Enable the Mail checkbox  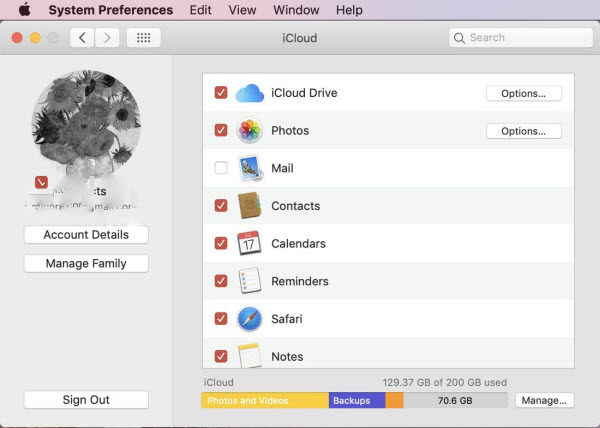(221, 169)
